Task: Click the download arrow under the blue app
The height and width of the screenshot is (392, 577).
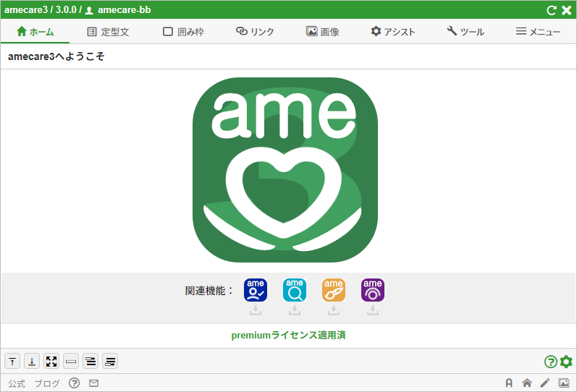Action: (256, 310)
